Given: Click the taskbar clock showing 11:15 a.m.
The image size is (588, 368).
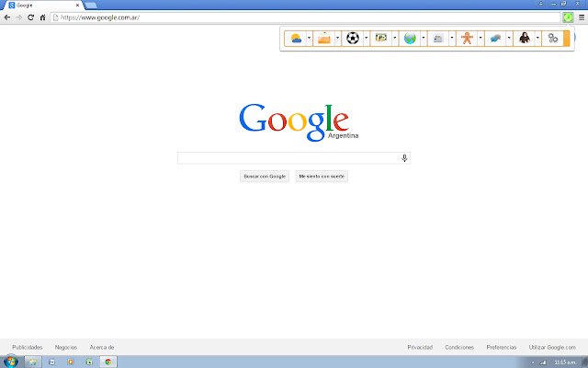Looking at the screenshot, I should pos(565,362).
